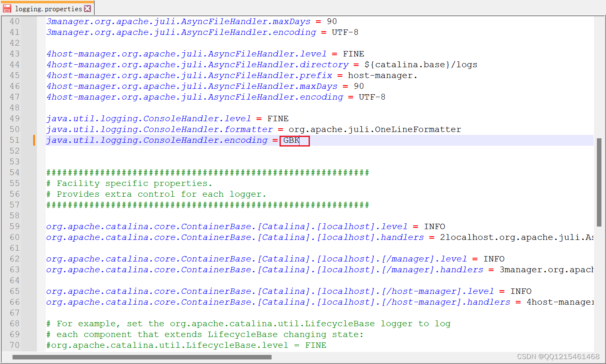This screenshot has width=606, height=364.
Task: Click the unsaved-file disk icon on tab
Action: click(x=7, y=8)
